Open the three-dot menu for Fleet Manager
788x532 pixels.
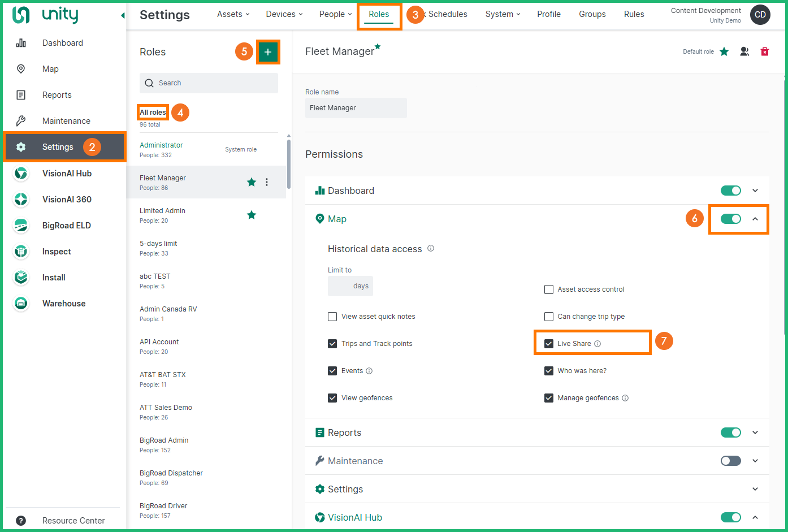[267, 182]
